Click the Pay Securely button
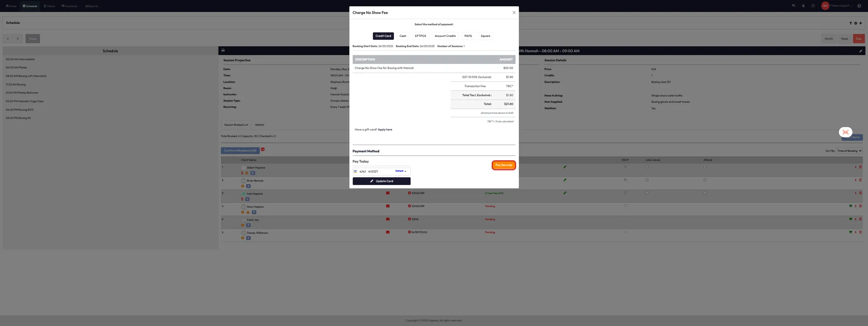The width and height of the screenshot is (868, 326). pos(504,165)
